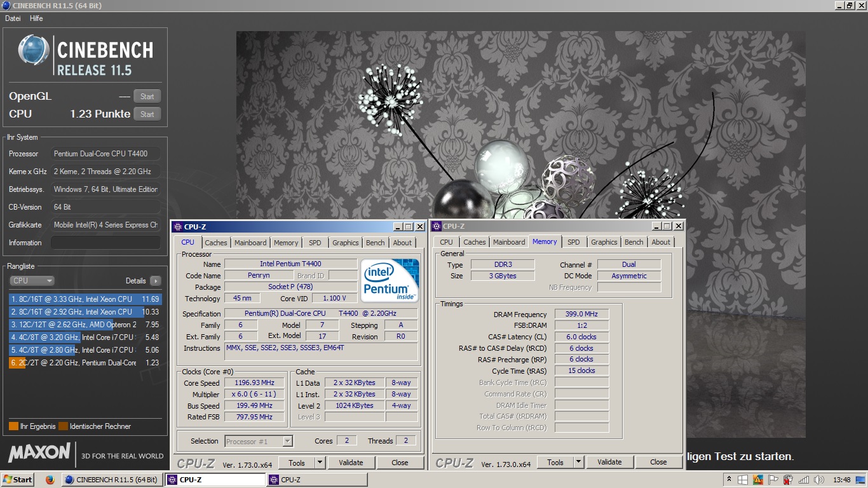
Task: Click the Windows Start button
Action: pyautogui.click(x=18, y=480)
